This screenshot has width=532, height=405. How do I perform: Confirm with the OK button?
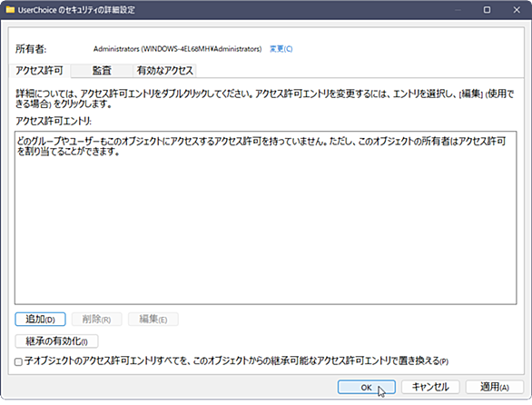[367, 387]
